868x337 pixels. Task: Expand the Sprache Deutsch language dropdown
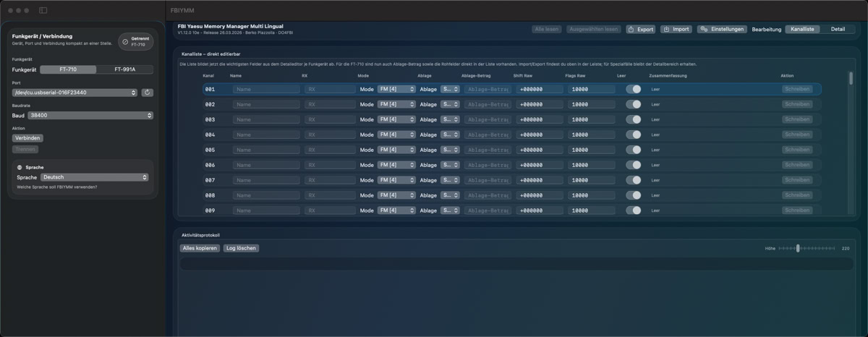[94, 177]
